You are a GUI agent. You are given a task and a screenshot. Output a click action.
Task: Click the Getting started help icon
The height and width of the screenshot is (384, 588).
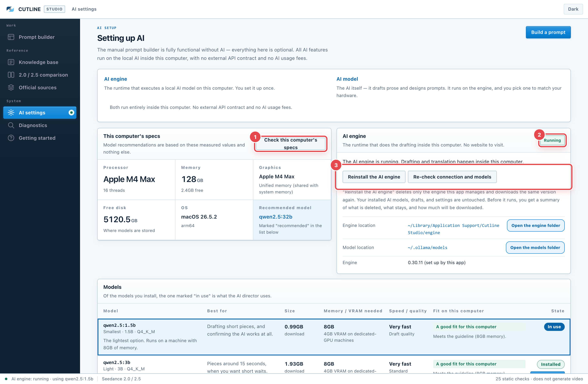click(x=11, y=138)
